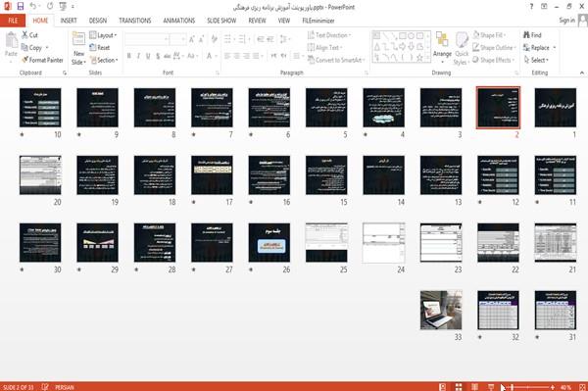Select slide 33 laptop photo thumbnail
This screenshot has width=588, height=391.
point(441,310)
